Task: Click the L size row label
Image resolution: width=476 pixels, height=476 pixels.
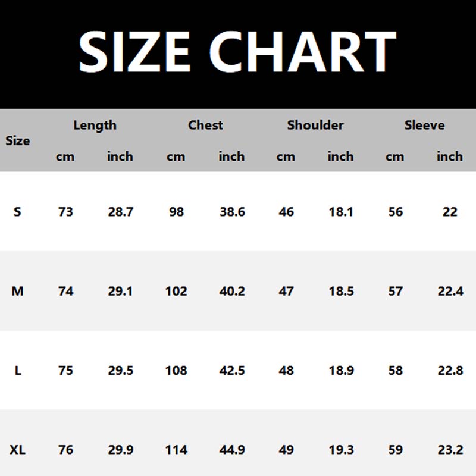Action: tap(18, 371)
